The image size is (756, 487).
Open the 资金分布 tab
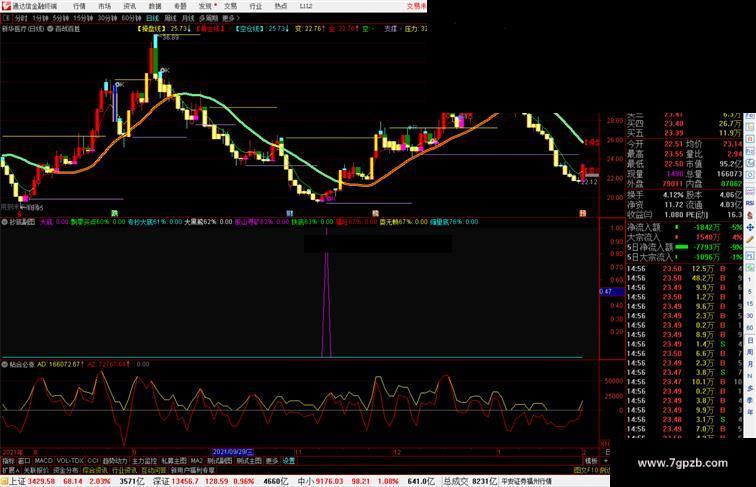[66, 470]
